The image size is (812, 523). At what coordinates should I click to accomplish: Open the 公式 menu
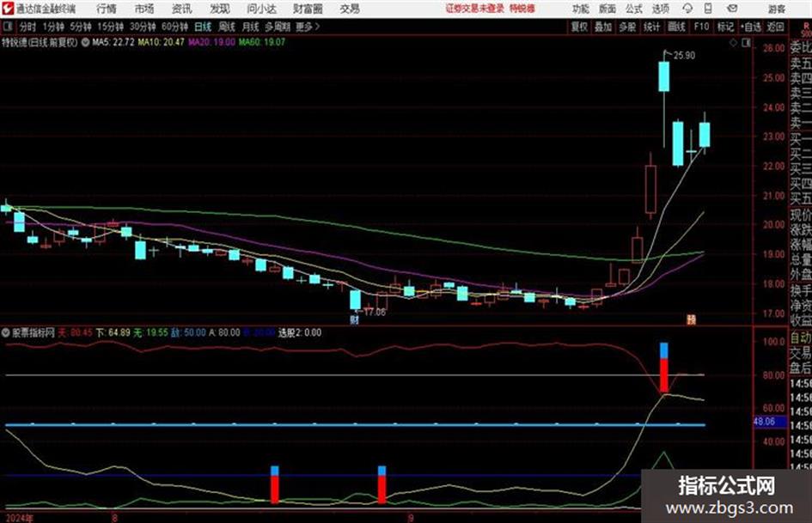[634, 9]
